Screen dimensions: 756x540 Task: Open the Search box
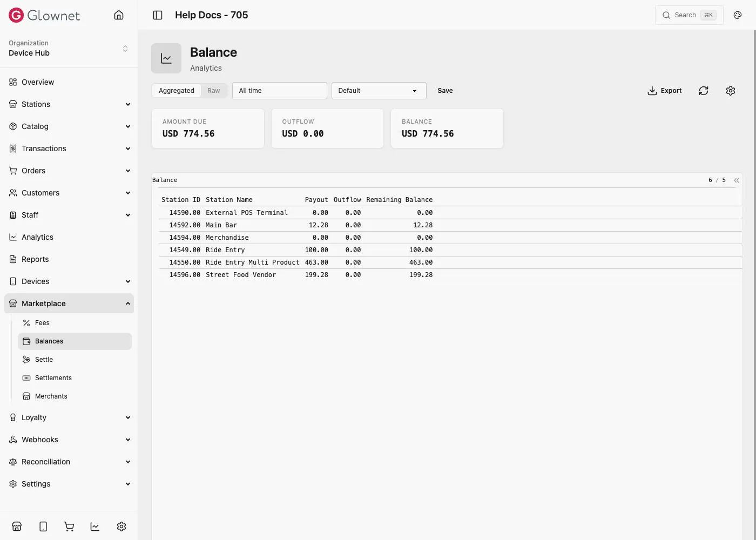(689, 15)
